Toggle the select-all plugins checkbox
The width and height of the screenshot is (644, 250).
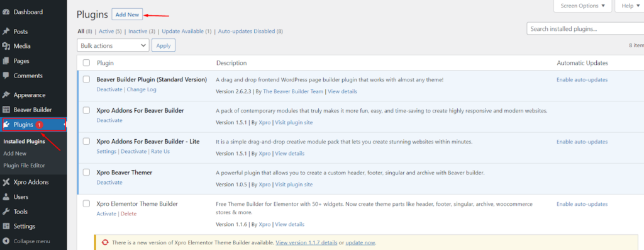click(x=86, y=63)
